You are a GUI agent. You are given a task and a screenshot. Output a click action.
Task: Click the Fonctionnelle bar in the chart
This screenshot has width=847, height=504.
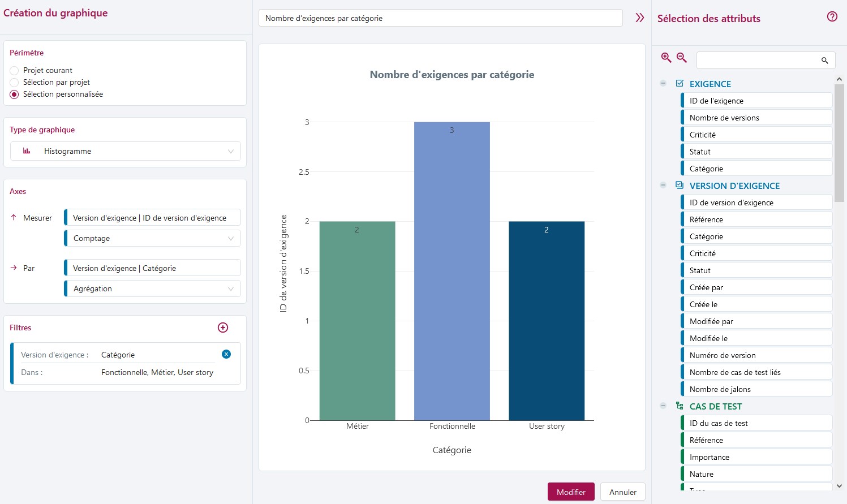point(452,272)
